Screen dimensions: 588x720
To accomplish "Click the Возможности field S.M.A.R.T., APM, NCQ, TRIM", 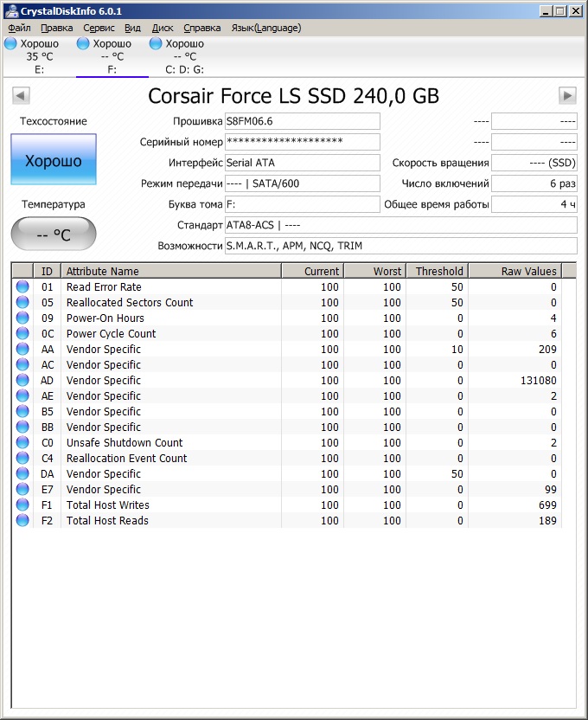I will pyautogui.click(x=401, y=246).
